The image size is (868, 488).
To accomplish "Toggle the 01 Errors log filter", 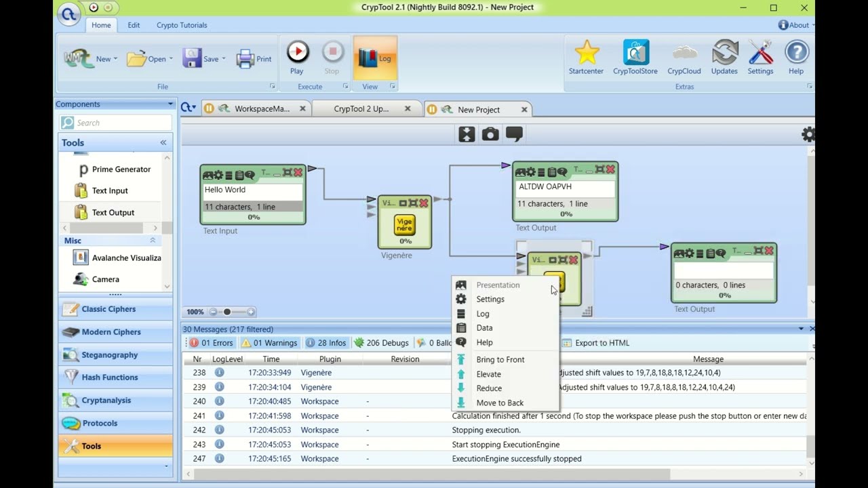I will click(x=212, y=343).
